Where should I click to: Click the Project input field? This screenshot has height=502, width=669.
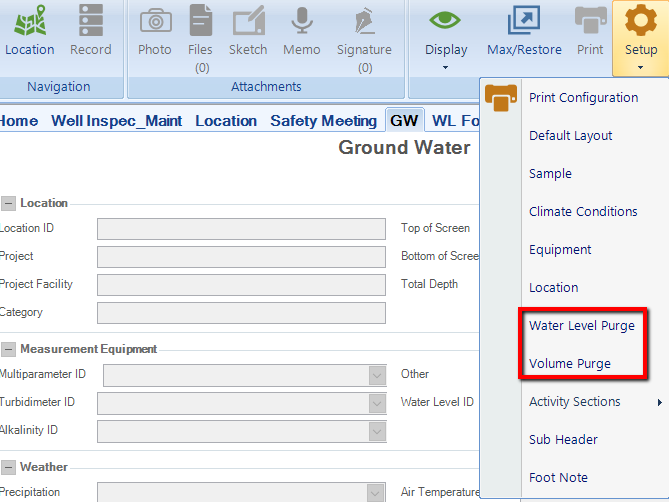pyautogui.click(x=241, y=257)
